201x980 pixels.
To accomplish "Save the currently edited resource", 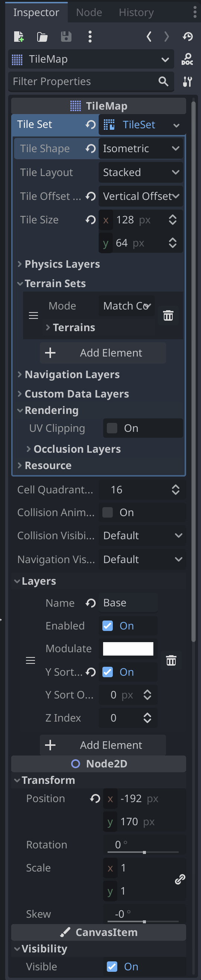I will click(66, 37).
